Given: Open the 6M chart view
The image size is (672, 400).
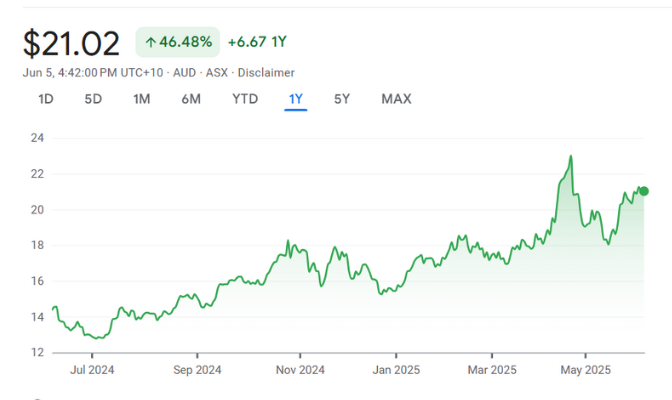Looking at the screenshot, I should (191, 99).
